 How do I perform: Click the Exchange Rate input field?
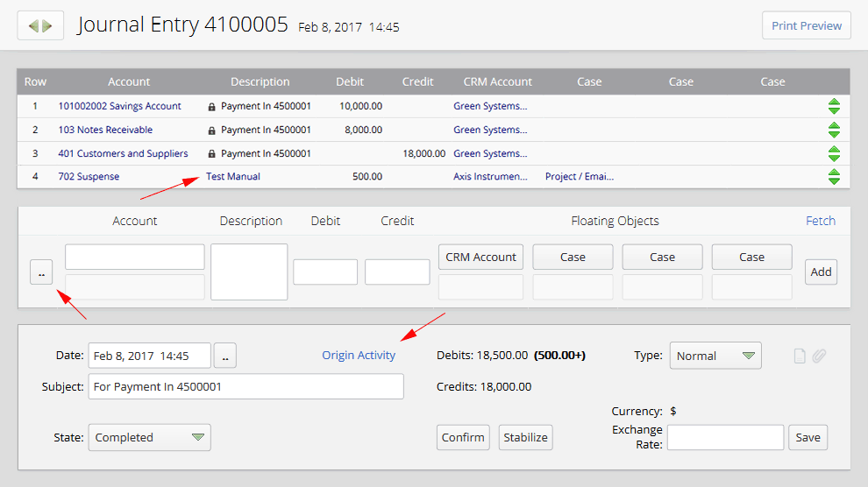pyautogui.click(x=725, y=437)
